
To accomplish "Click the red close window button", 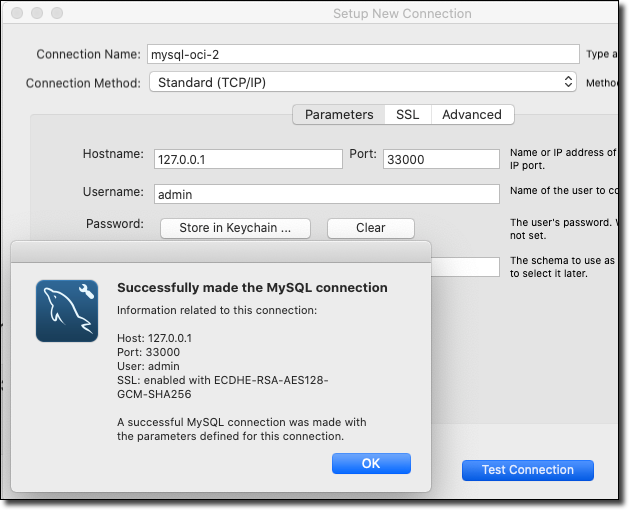I will click(17, 13).
